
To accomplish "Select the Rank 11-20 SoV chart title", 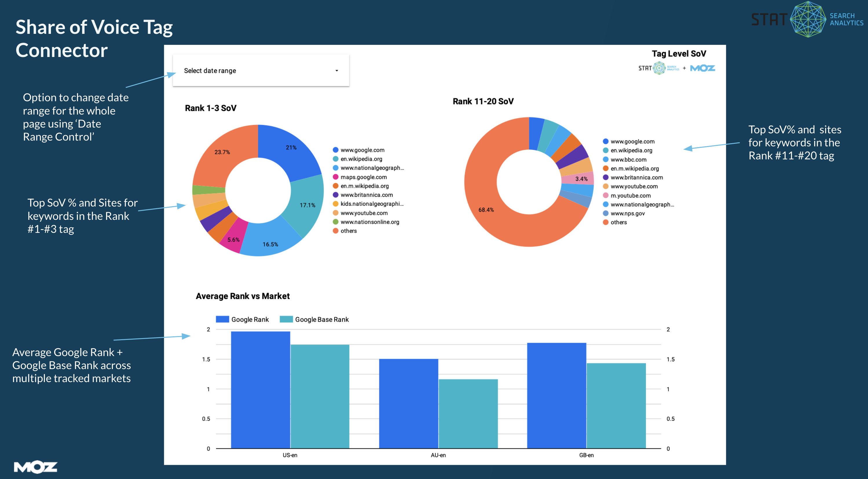I will tap(483, 101).
